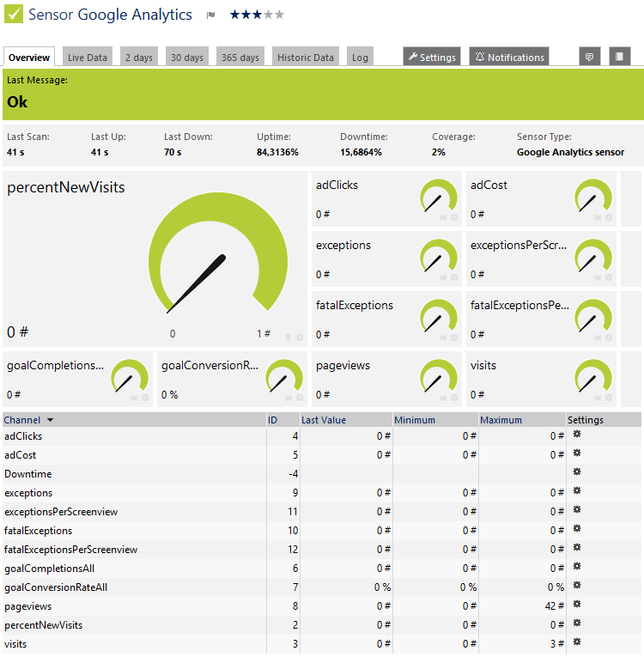The width and height of the screenshot is (644, 657).
Task: Click pin icon on percentNewVisits large gauge
Action: (288, 338)
